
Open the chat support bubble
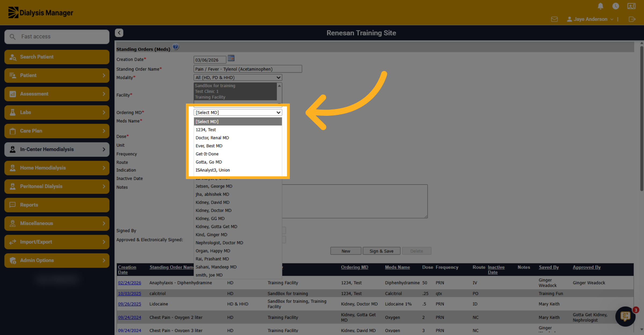(625, 317)
